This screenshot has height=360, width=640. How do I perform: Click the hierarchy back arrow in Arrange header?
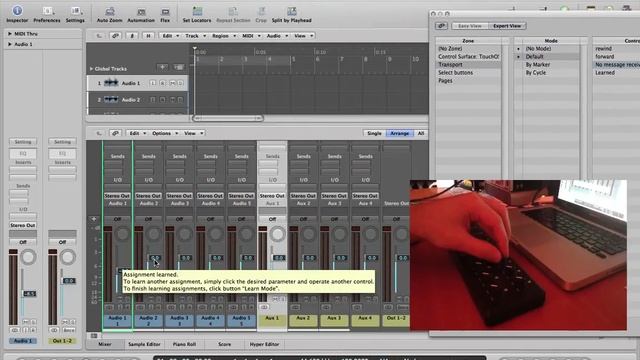[x=99, y=36]
